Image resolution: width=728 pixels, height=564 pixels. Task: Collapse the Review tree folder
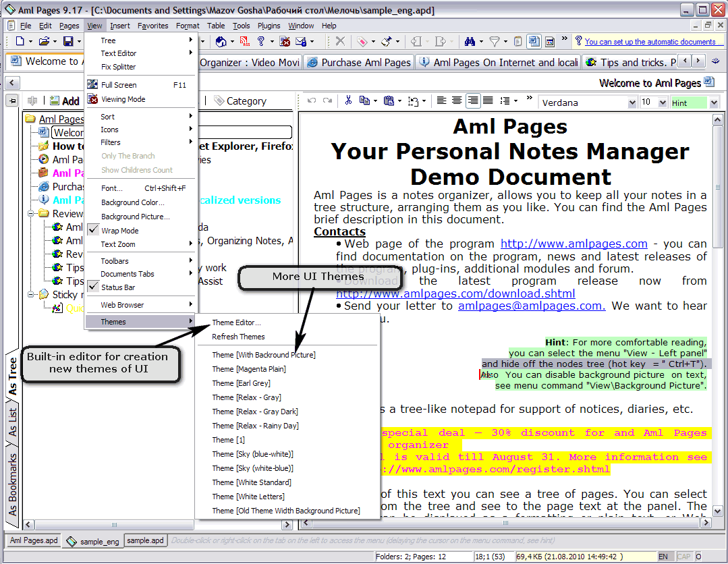click(x=31, y=214)
